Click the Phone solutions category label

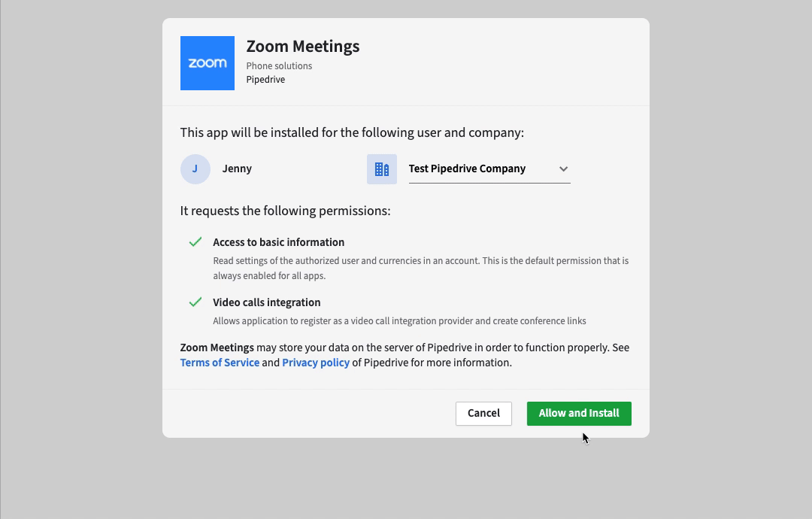[x=279, y=65]
